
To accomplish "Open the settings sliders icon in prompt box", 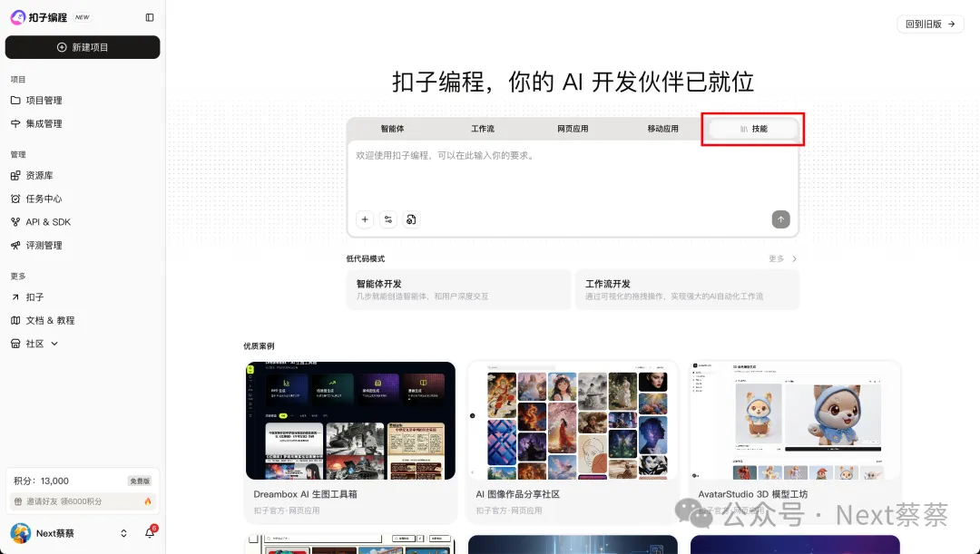I will (388, 219).
